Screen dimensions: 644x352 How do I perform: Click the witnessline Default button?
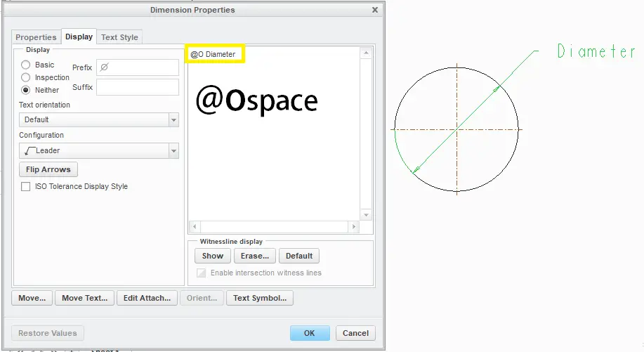tap(299, 256)
